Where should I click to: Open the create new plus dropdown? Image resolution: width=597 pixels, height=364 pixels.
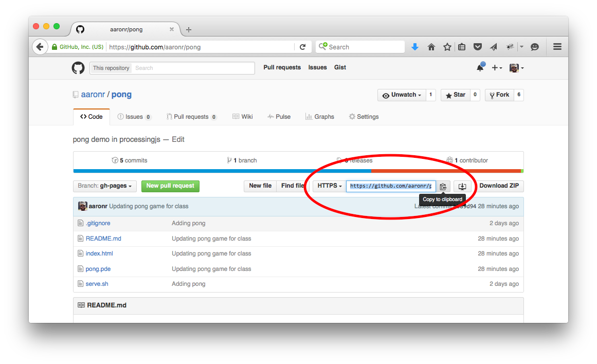click(x=497, y=68)
